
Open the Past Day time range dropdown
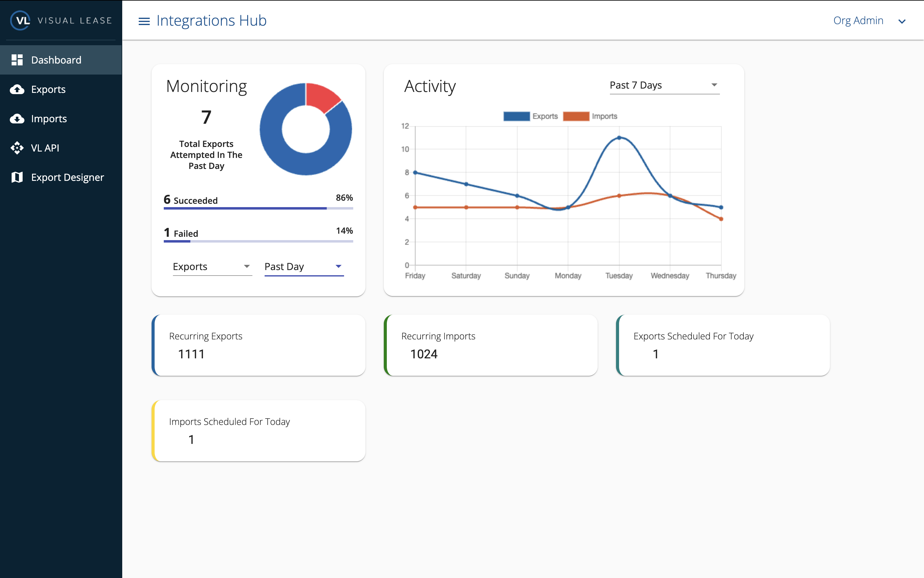pos(303,266)
